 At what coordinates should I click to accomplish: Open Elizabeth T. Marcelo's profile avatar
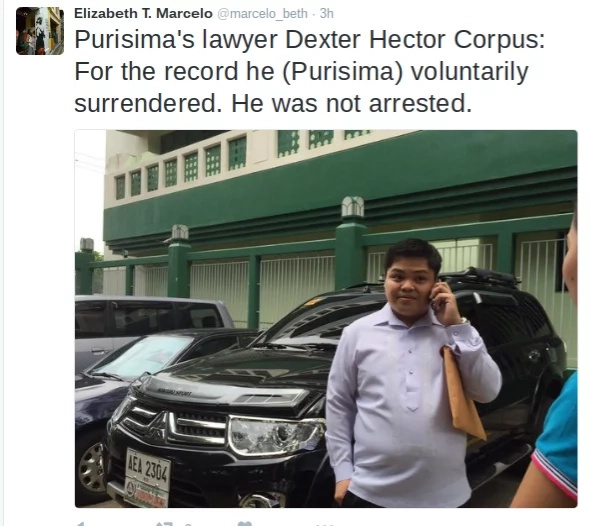click(x=40, y=31)
